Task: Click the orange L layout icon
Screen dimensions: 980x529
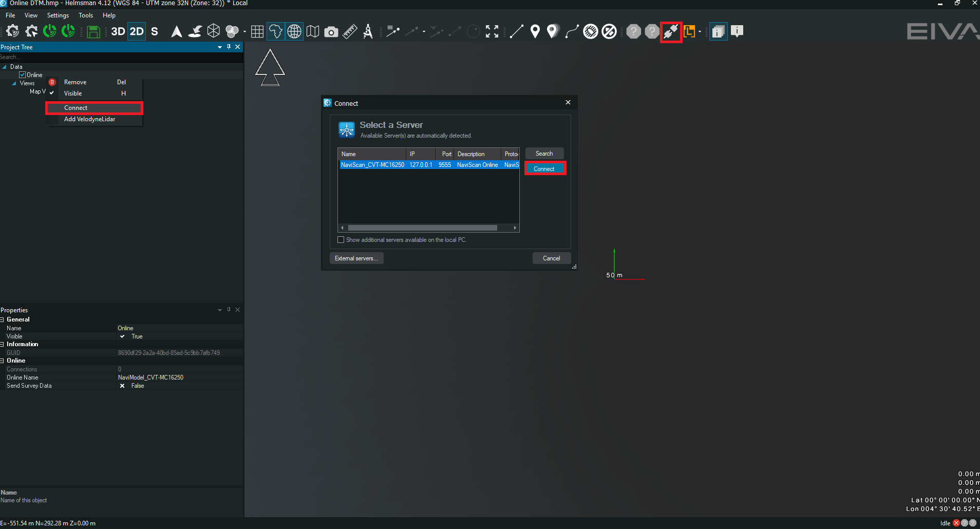Action: pos(689,32)
